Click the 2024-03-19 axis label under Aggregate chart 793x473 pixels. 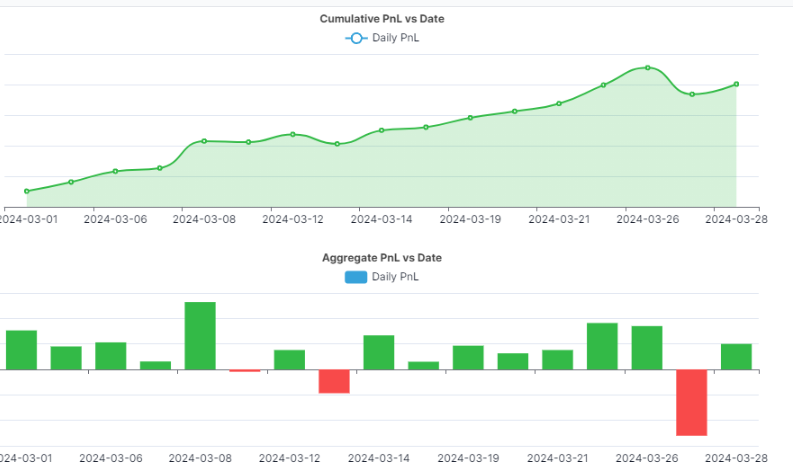pyautogui.click(x=468, y=458)
